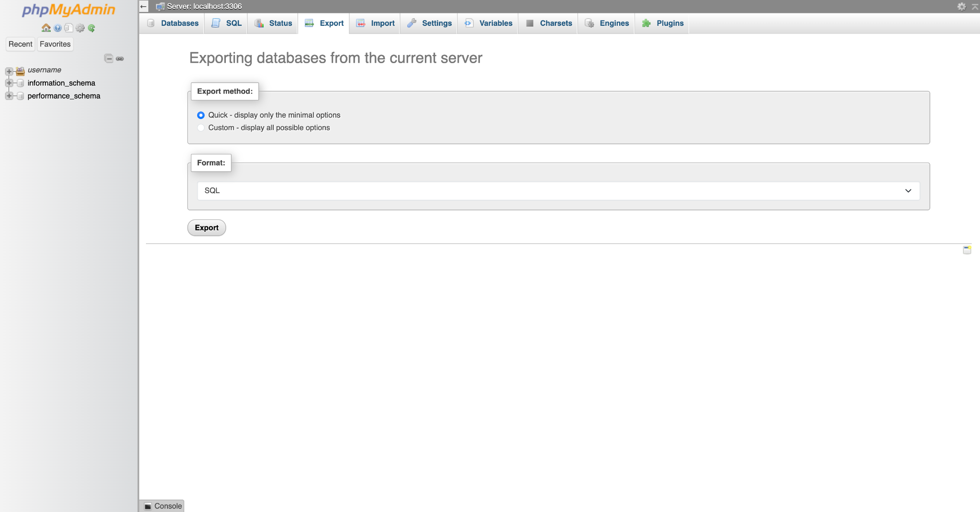Click the yellow notepad icon below the export form
This screenshot has width=980, height=512.
coord(967,250)
